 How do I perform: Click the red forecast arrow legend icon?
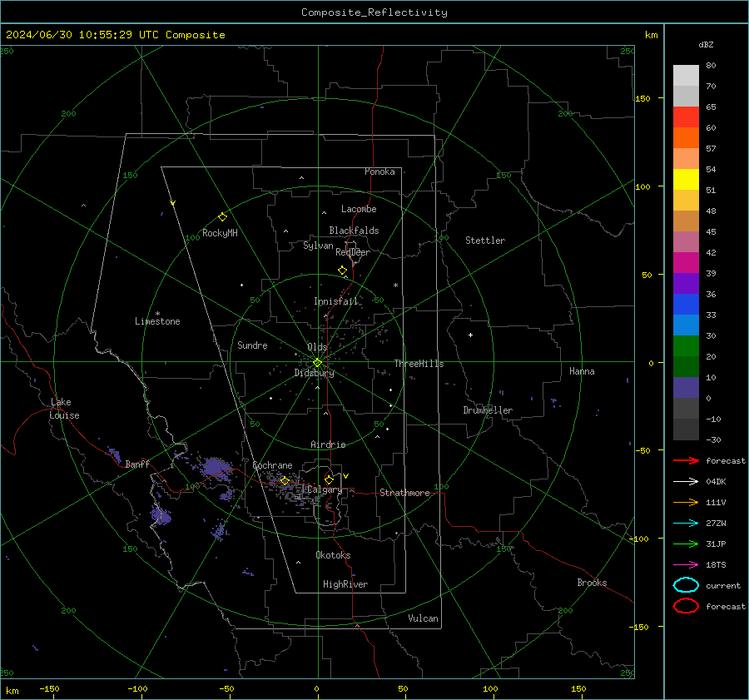[686, 460]
